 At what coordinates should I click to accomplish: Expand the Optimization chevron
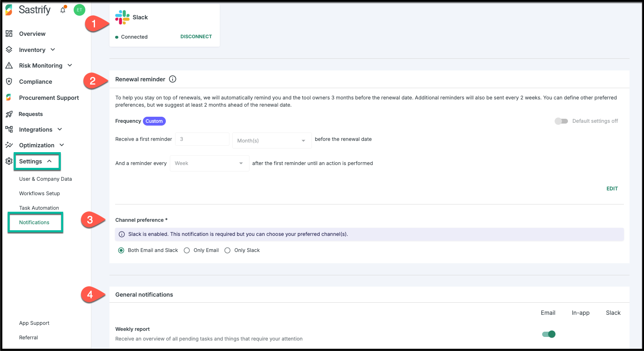62,145
